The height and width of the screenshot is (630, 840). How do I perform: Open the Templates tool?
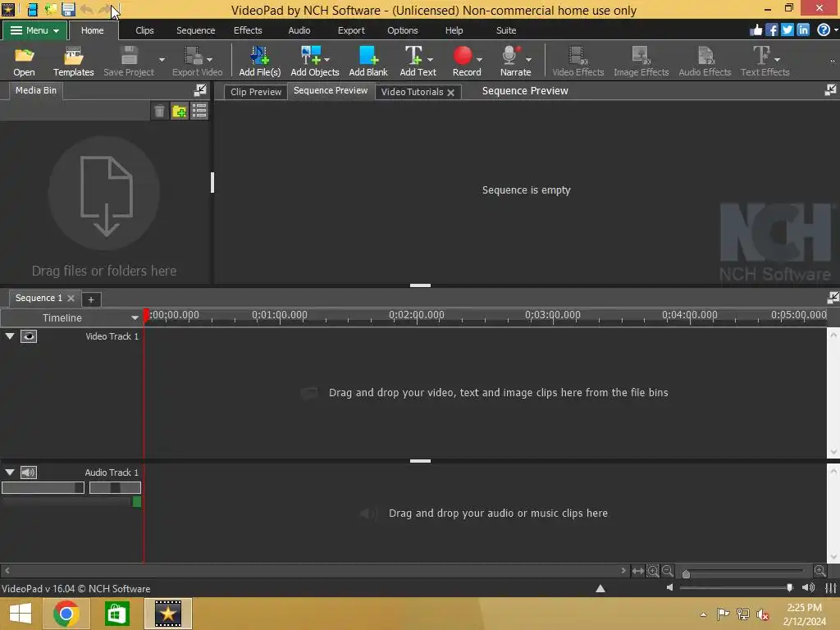[x=73, y=61]
